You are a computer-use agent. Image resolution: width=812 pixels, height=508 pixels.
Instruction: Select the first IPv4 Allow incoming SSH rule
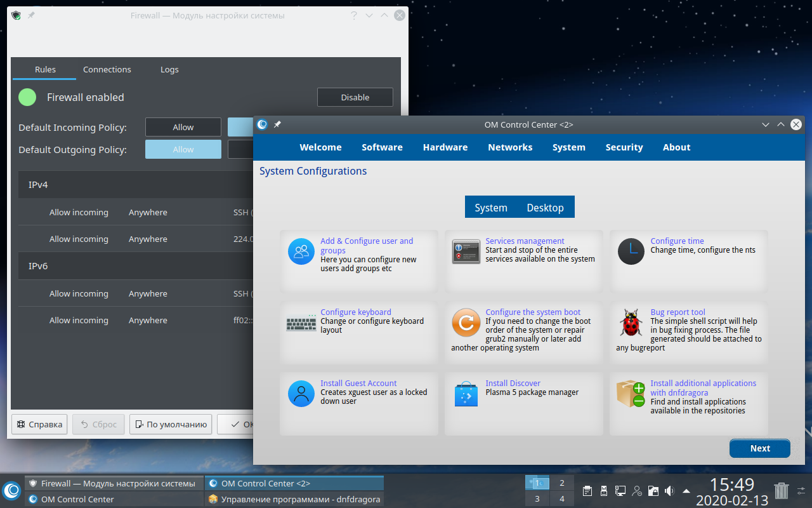coord(136,212)
